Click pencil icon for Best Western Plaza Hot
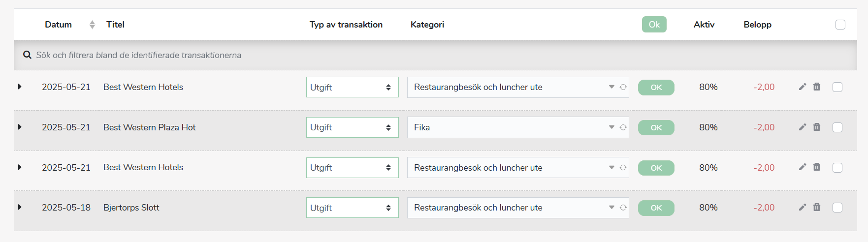 (x=803, y=127)
